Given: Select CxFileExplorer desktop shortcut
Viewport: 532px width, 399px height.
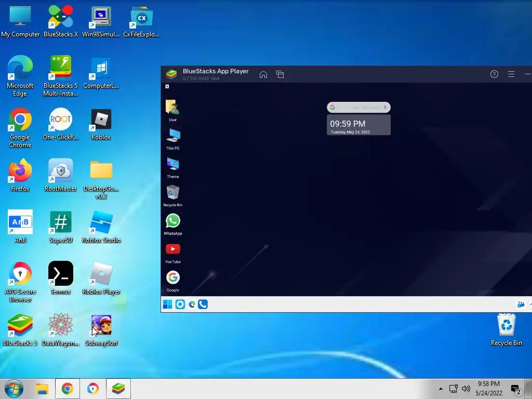Looking at the screenshot, I should click(x=141, y=21).
